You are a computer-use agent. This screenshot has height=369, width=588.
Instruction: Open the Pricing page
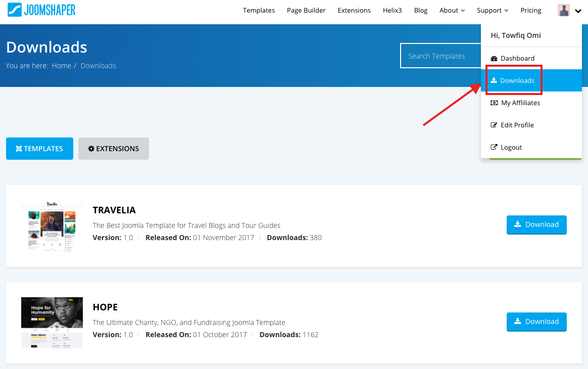point(530,11)
